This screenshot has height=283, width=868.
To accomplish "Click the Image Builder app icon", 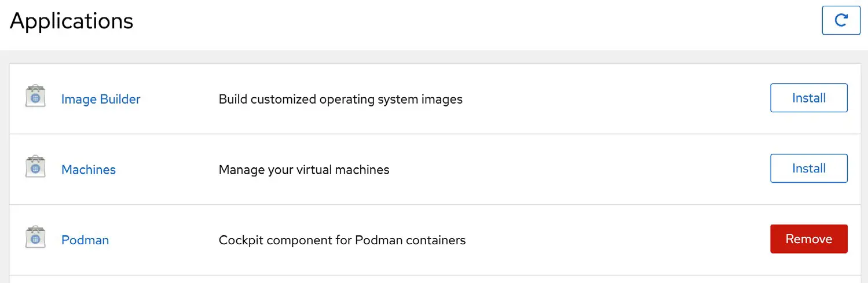I will 35,97.
